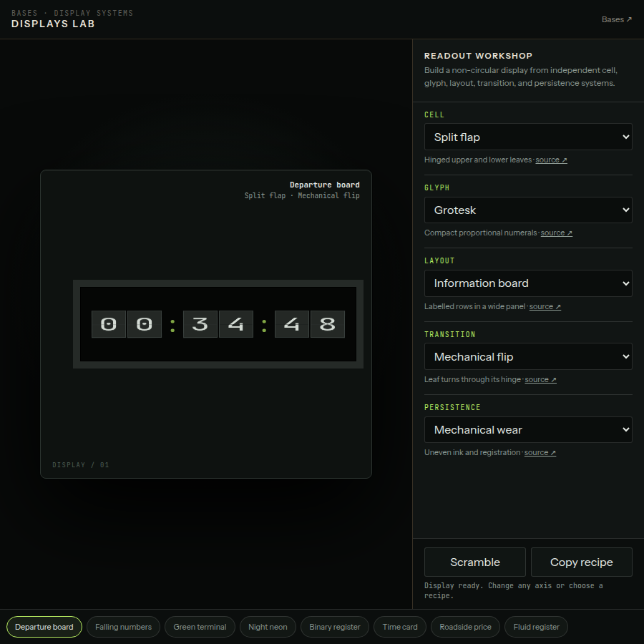Image resolution: width=644 pixels, height=644 pixels.
Task: Follow the source link under Cell
Action: point(551,160)
